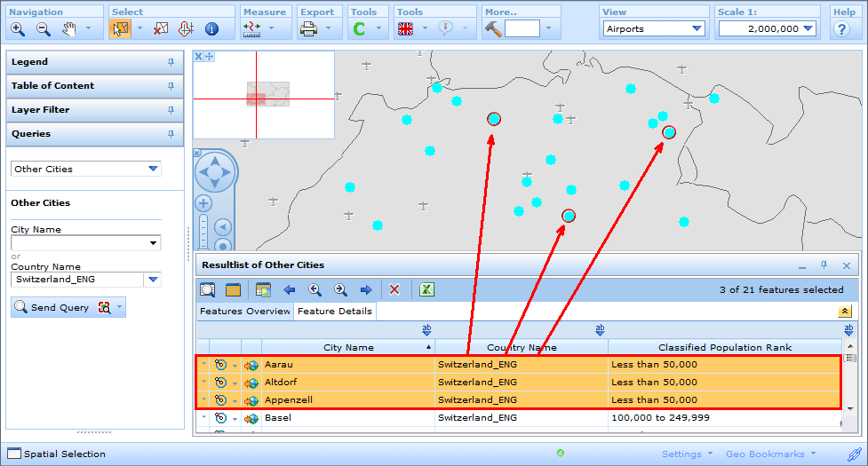Click the empty field beside the hammer

point(522,28)
